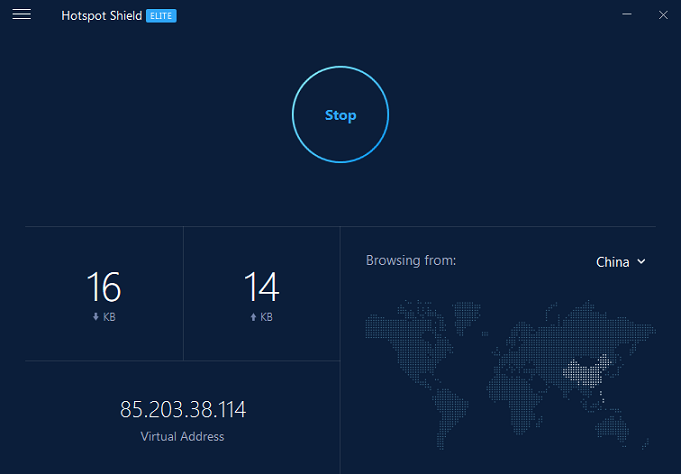Stop the VPN connection
The height and width of the screenshot is (474, 681).
[x=340, y=115]
